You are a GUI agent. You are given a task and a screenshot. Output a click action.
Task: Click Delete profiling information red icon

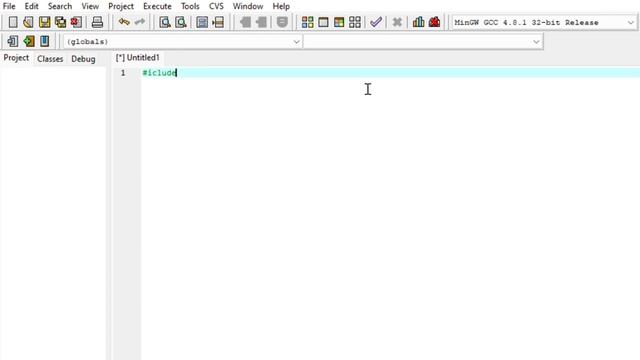tap(434, 22)
